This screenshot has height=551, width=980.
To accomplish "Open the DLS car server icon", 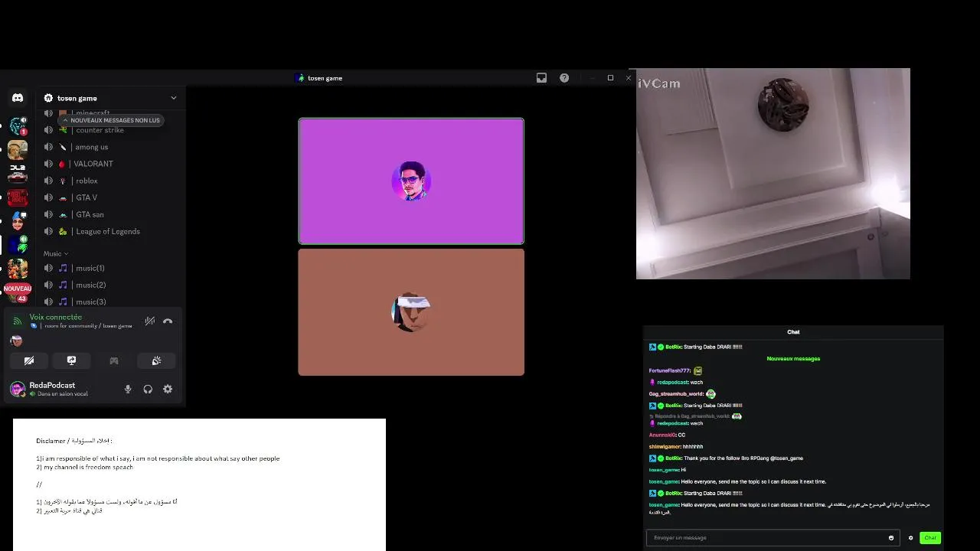I will pyautogui.click(x=17, y=174).
